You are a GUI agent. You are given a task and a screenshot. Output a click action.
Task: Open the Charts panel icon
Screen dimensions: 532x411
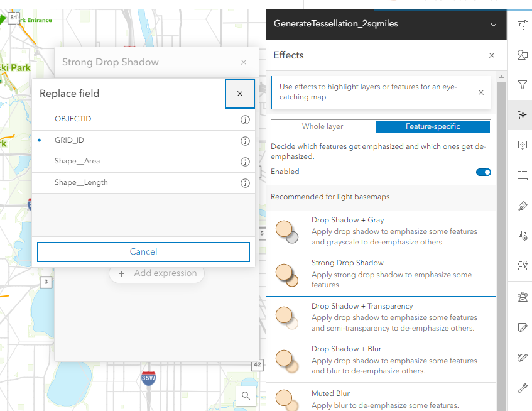coord(522,235)
